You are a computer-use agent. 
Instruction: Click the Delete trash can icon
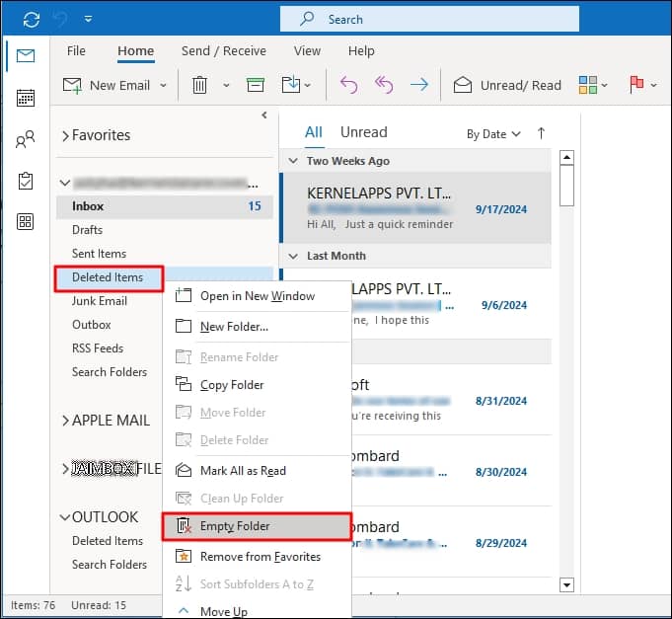click(x=199, y=85)
